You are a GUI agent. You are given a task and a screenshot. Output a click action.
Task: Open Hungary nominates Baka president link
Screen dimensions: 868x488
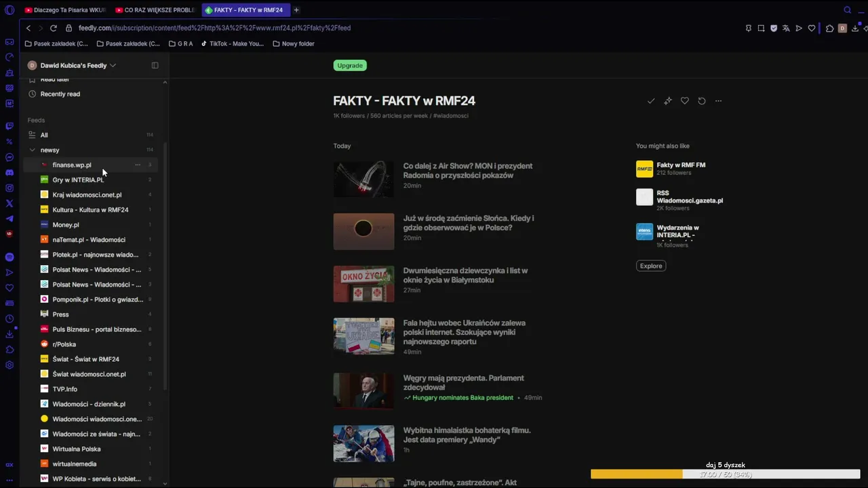(462, 398)
